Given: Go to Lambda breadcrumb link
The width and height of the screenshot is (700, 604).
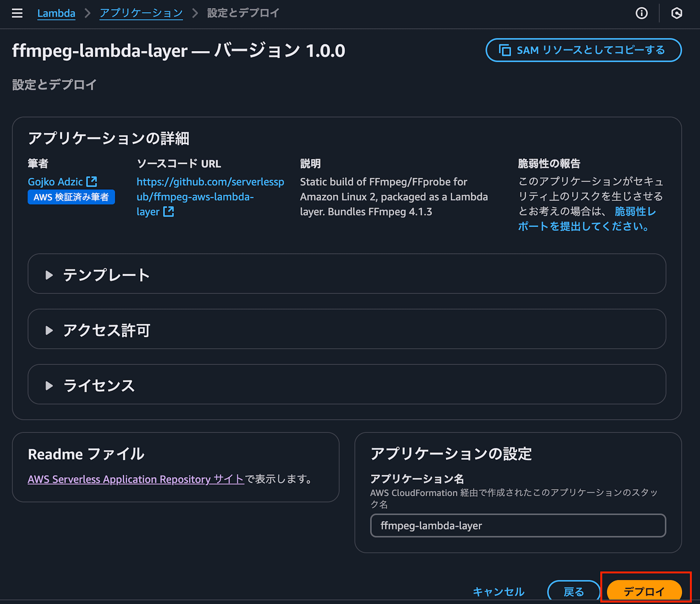Looking at the screenshot, I should click(56, 13).
